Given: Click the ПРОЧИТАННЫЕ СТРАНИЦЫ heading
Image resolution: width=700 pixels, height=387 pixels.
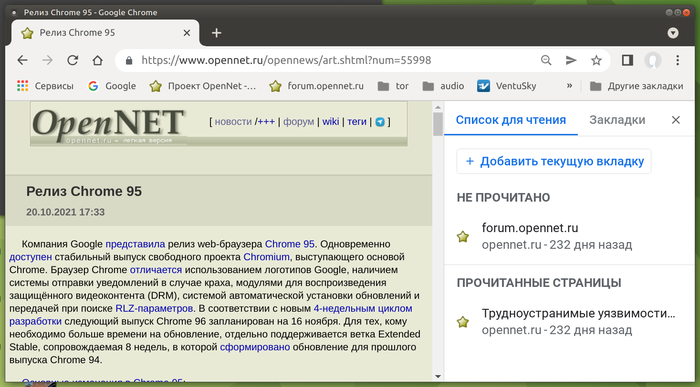Looking at the screenshot, I should click(539, 283).
